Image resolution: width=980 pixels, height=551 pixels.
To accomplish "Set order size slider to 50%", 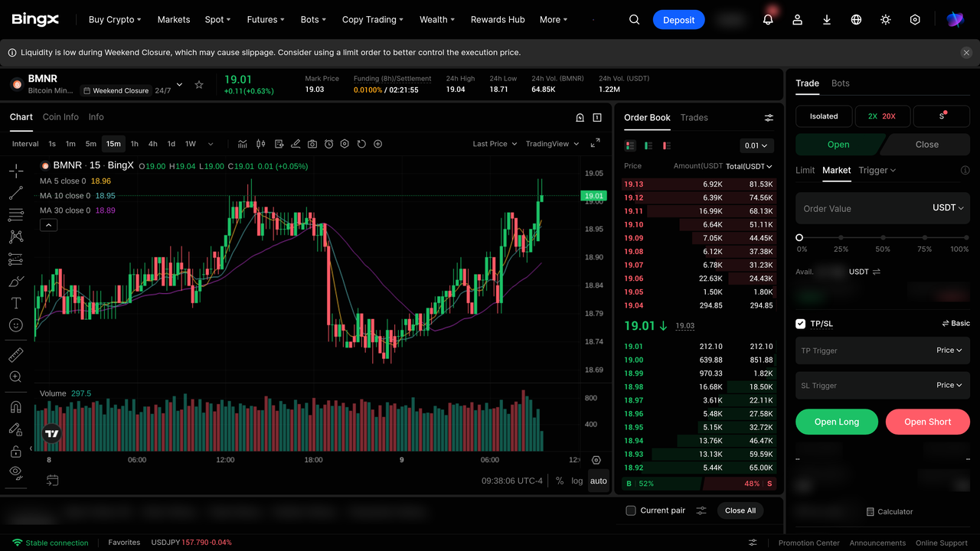I will coord(883,238).
